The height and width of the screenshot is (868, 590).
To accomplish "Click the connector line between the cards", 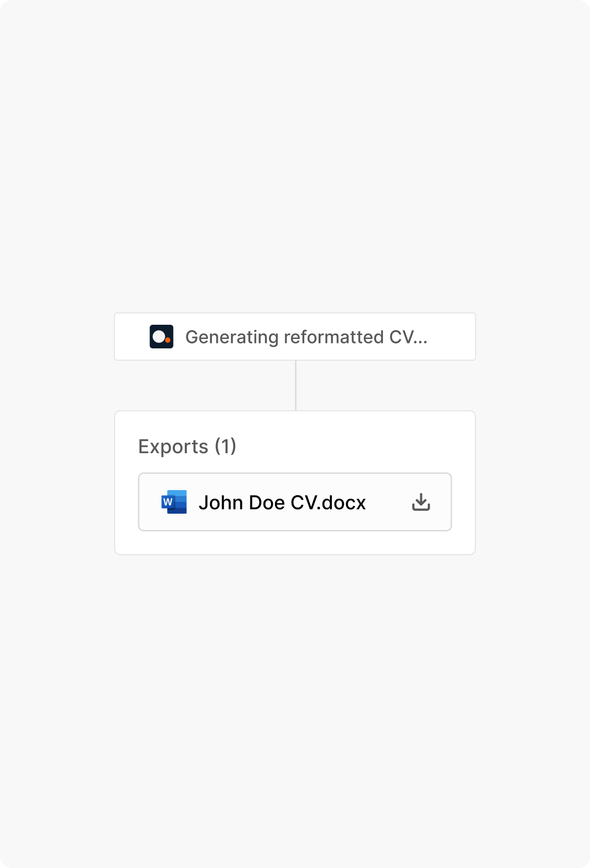I will pyautogui.click(x=295, y=385).
